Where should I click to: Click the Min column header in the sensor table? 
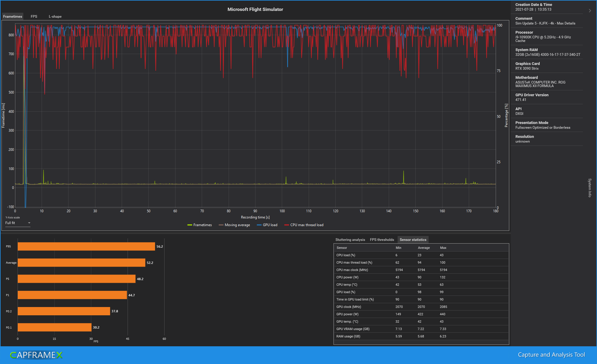398,248
